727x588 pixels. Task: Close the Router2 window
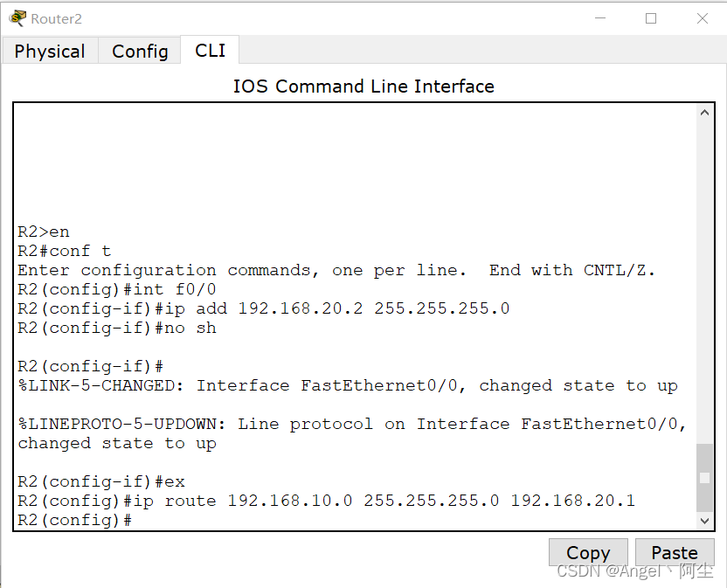(703, 18)
